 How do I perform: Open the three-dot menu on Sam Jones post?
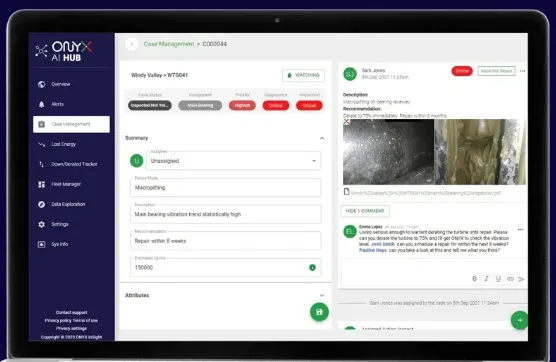[x=522, y=71]
